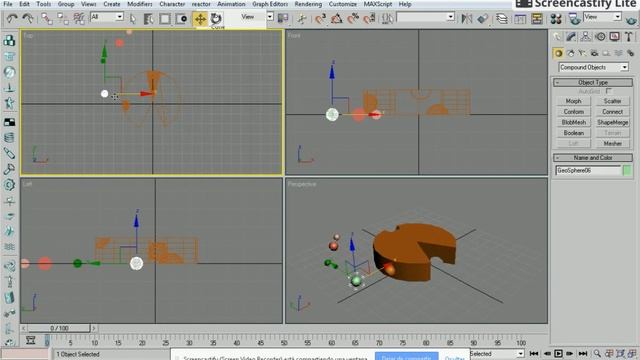Click the BlobMesh button
The width and height of the screenshot is (640, 360).
[573, 122]
